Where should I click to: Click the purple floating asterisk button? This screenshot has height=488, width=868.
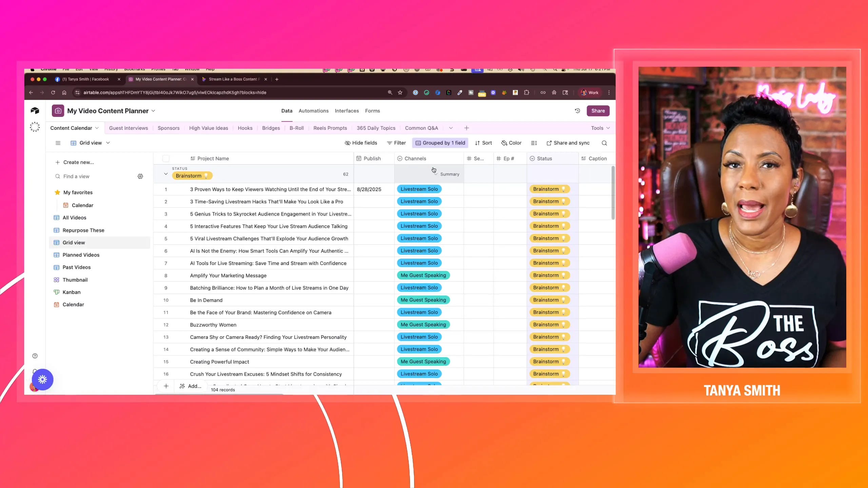42,380
